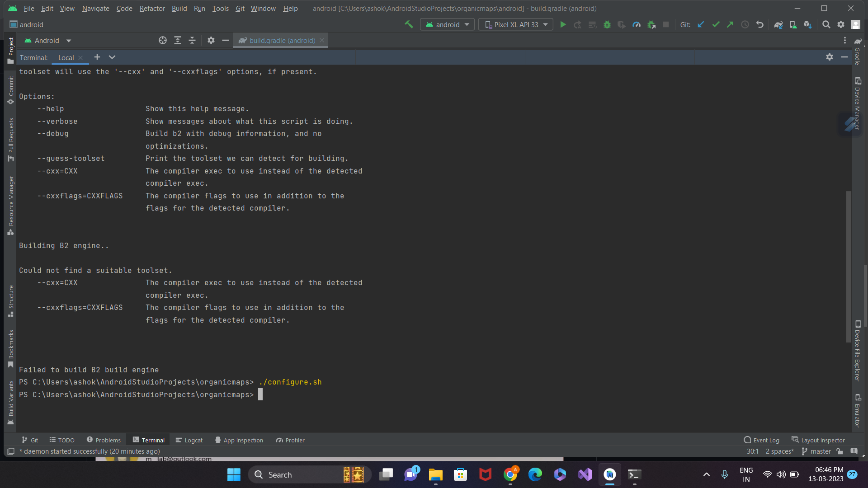Open terminal settings gear icon
The width and height of the screenshot is (868, 488).
click(830, 57)
